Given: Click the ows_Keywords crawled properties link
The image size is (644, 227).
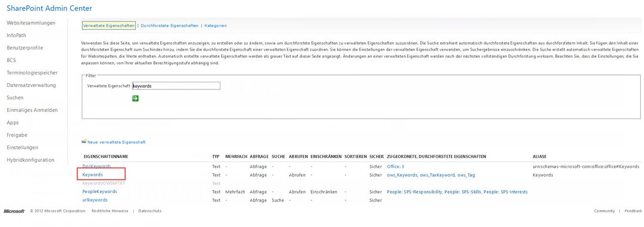Looking at the screenshot, I should coord(431,175).
